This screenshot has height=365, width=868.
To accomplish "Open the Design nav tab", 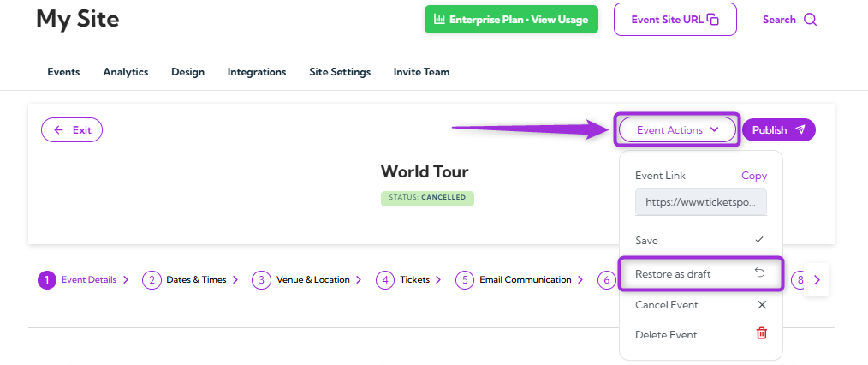I will coord(187,72).
